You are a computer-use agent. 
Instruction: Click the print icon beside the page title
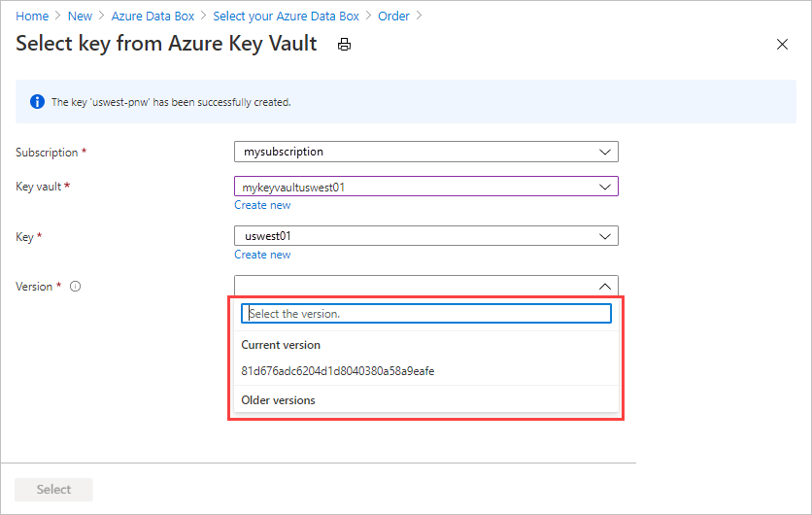coord(344,45)
